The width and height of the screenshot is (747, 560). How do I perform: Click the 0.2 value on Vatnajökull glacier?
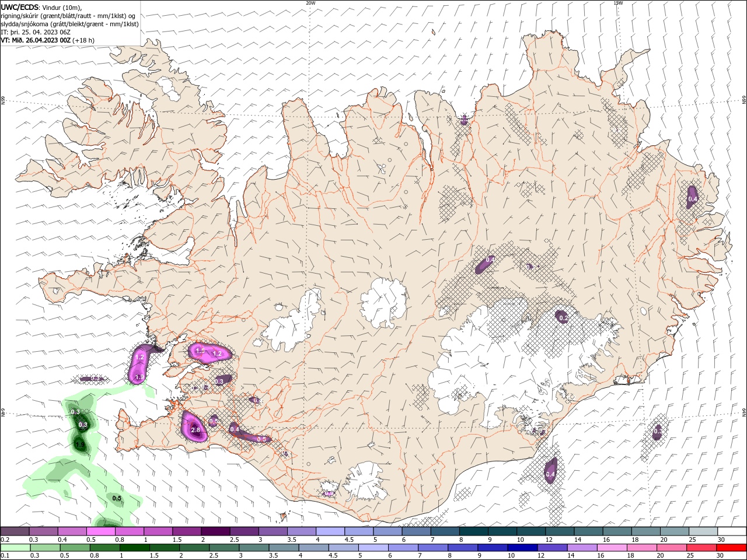tap(563, 318)
